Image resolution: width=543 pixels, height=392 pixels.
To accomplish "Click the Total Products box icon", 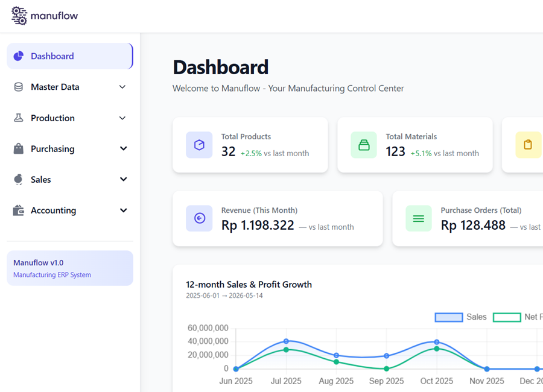I will point(199,145).
